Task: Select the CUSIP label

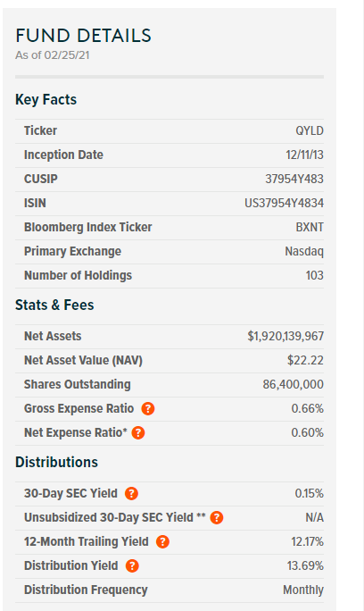Action: tap(41, 179)
